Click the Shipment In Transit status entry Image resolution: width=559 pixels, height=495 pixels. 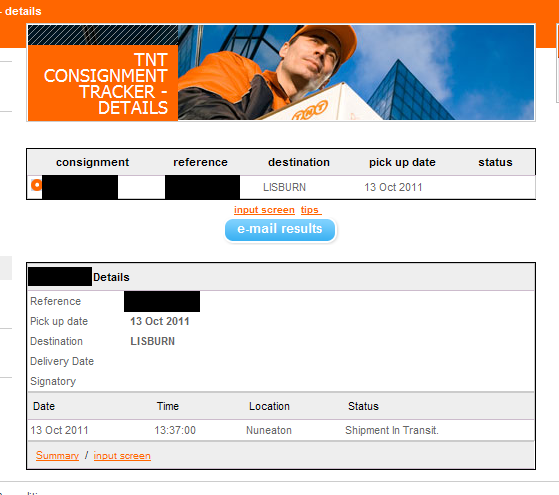point(392,430)
